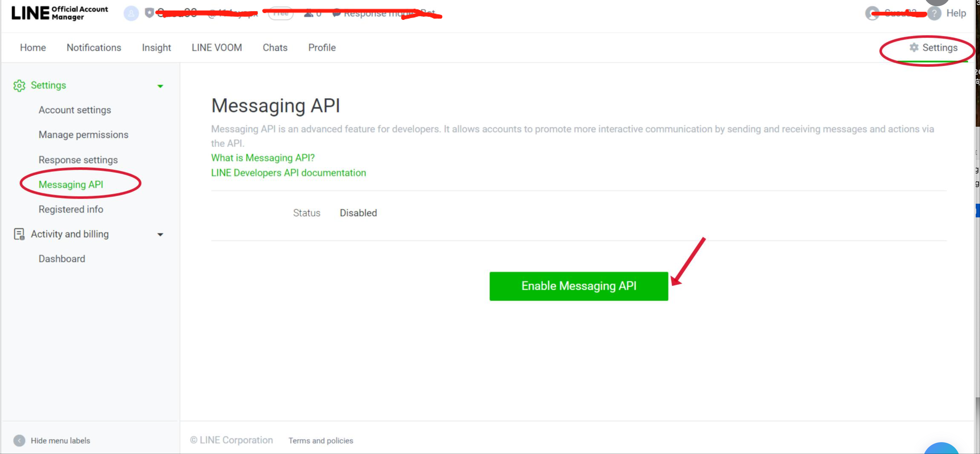Open the LINE VOOM tab

[216, 48]
